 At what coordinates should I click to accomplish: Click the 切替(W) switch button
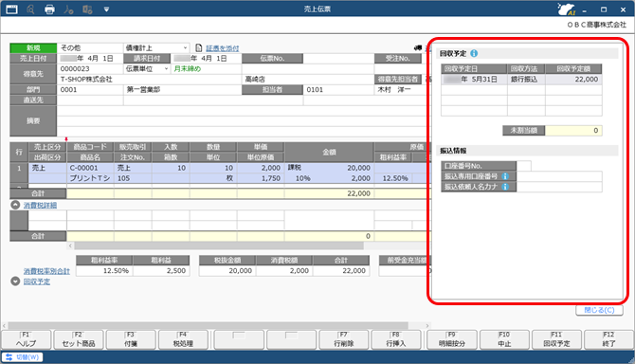(23, 357)
